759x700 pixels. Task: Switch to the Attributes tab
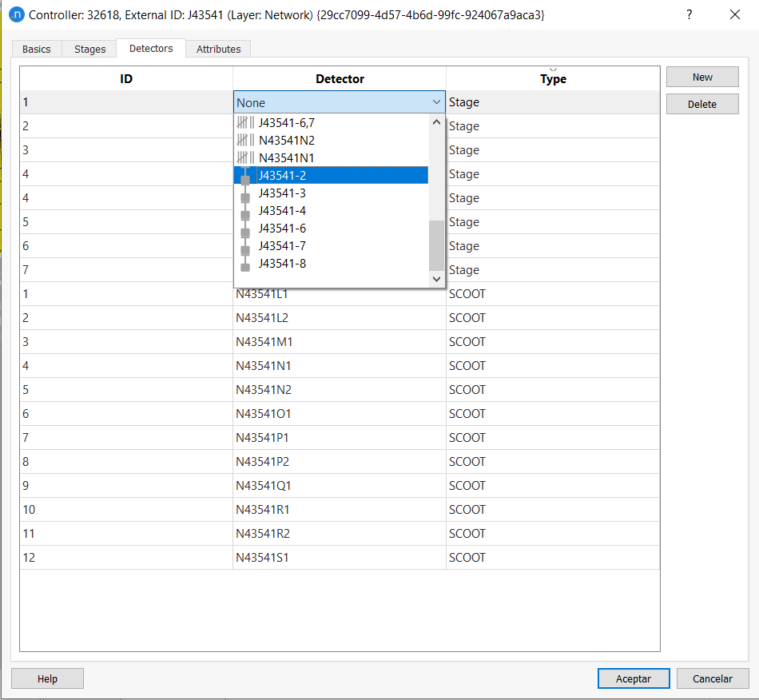click(x=217, y=49)
